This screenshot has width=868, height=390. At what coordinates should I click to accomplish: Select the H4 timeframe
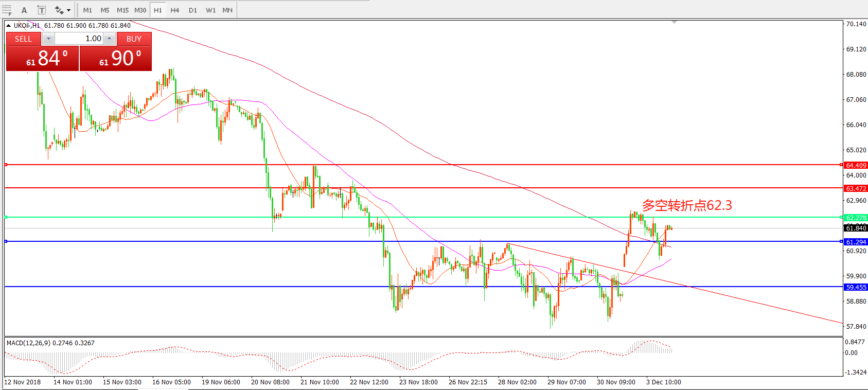click(x=175, y=10)
